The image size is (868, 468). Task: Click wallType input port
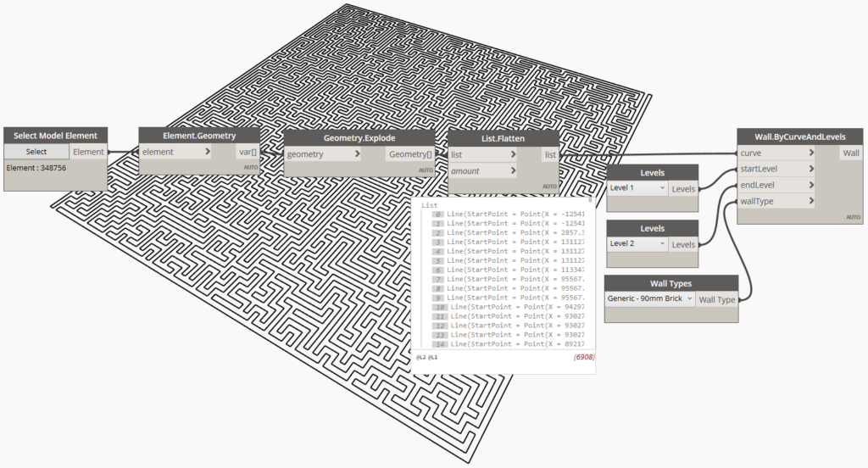tap(776, 201)
